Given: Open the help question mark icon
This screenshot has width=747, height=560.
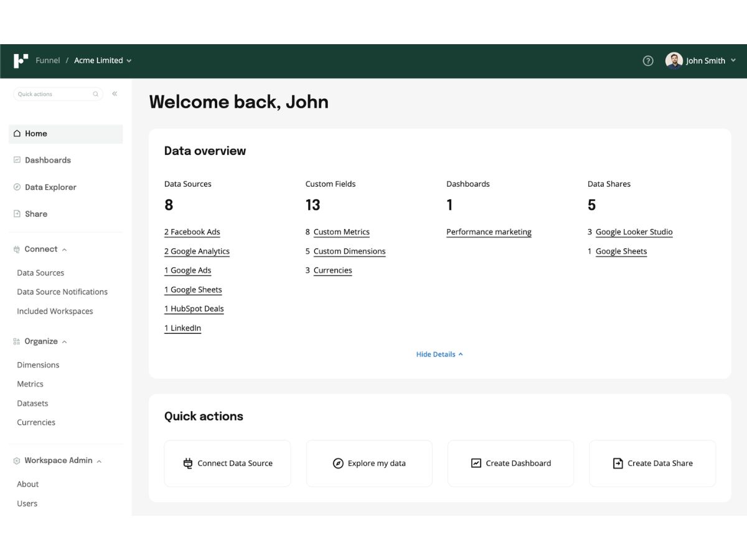Looking at the screenshot, I should tap(648, 60).
